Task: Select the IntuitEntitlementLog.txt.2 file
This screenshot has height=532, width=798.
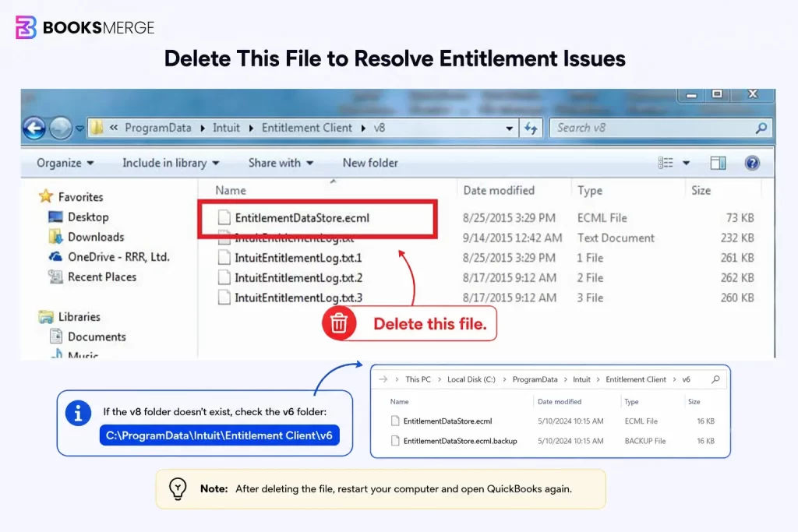Action: pyautogui.click(x=298, y=278)
